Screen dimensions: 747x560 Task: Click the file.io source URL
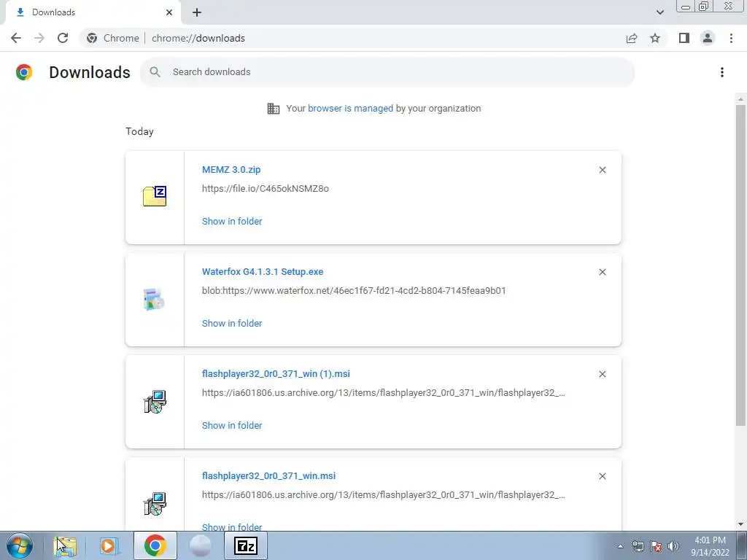[266, 189]
